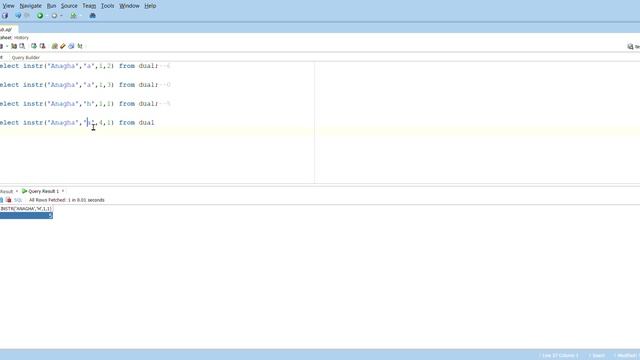The image size is (640, 360).
Task: Click the Save All icon in main toolbar
Action: coord(4,16)
